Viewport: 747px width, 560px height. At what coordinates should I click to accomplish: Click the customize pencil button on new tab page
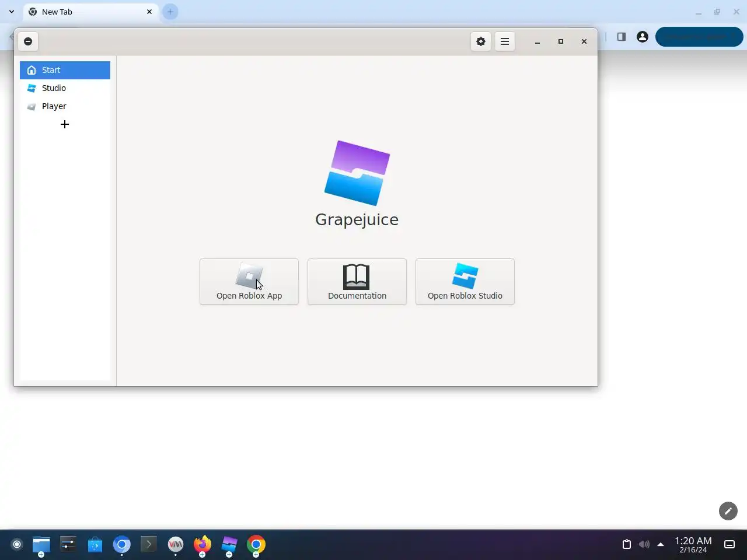tap(728, 511)
